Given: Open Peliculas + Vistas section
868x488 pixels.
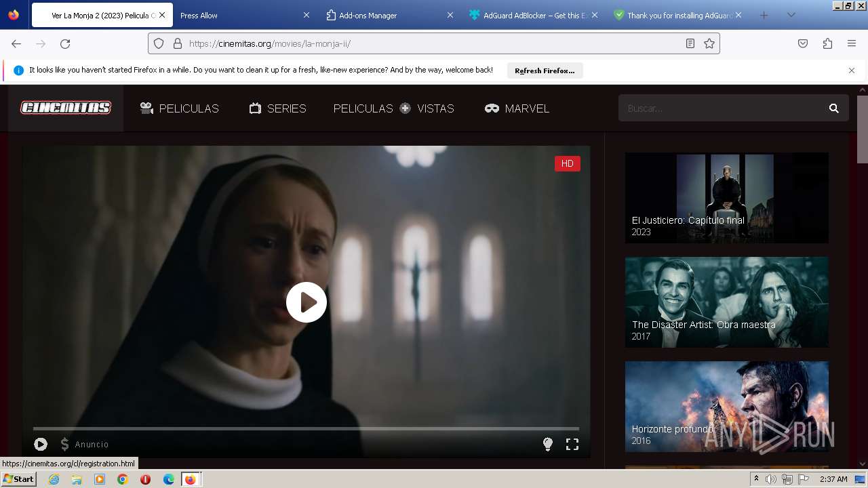Looking at the screenshot, I should 393,108.
